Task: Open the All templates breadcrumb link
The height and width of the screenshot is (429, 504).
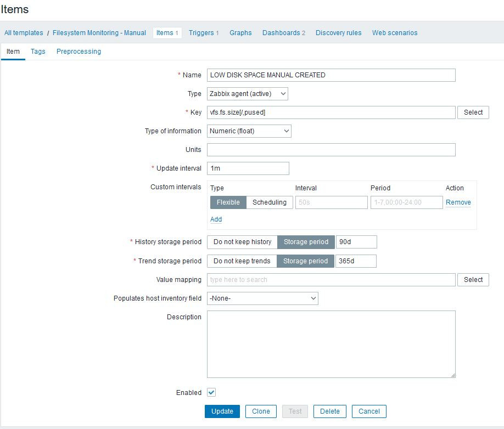Action: click(24, 33)
